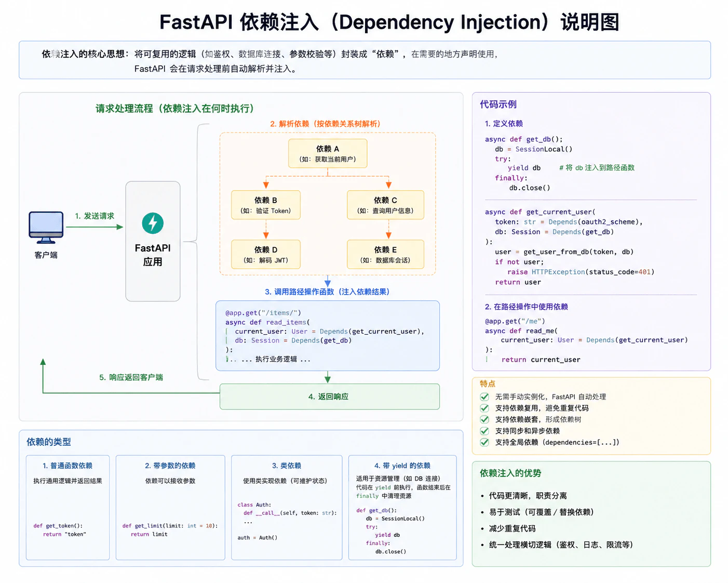Click checkmark beside 支持同步和异步依赖
This screenshot has width=728, height=583.
click(x=484, y=431)
